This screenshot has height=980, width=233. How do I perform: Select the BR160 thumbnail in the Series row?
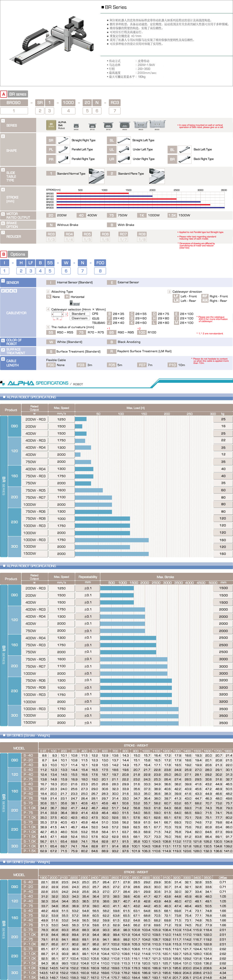coord(109,125)
